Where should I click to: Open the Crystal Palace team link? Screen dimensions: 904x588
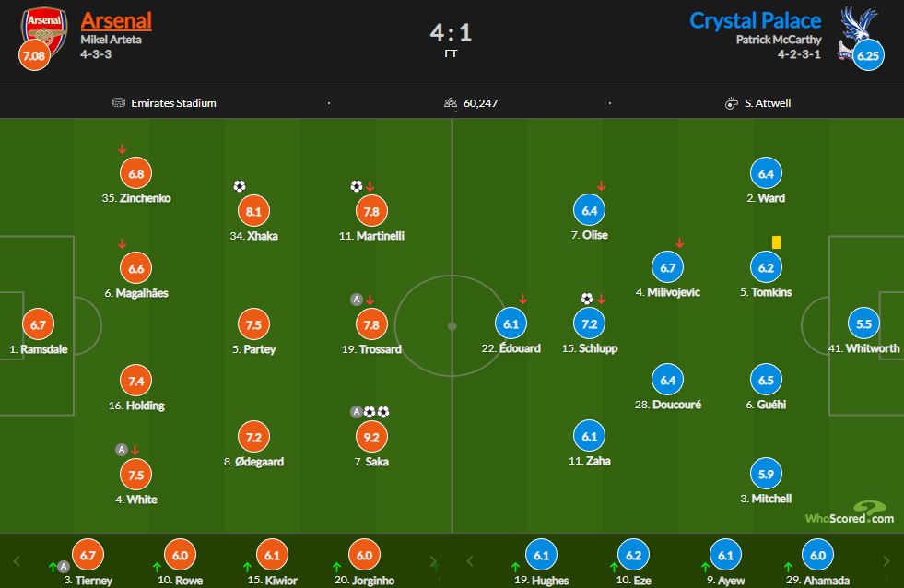[756, 20]
